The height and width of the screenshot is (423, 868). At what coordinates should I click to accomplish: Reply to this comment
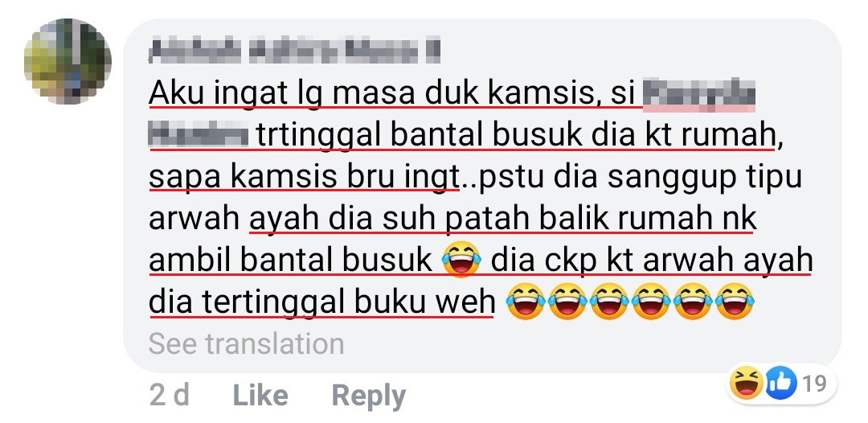(x=368, y=396)
